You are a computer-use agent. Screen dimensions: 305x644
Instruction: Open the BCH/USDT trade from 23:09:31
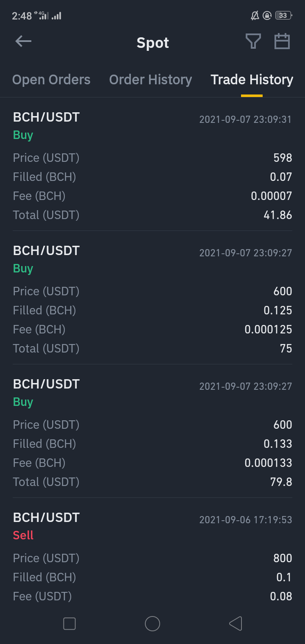pyautogui.click(x=152, y=165)
